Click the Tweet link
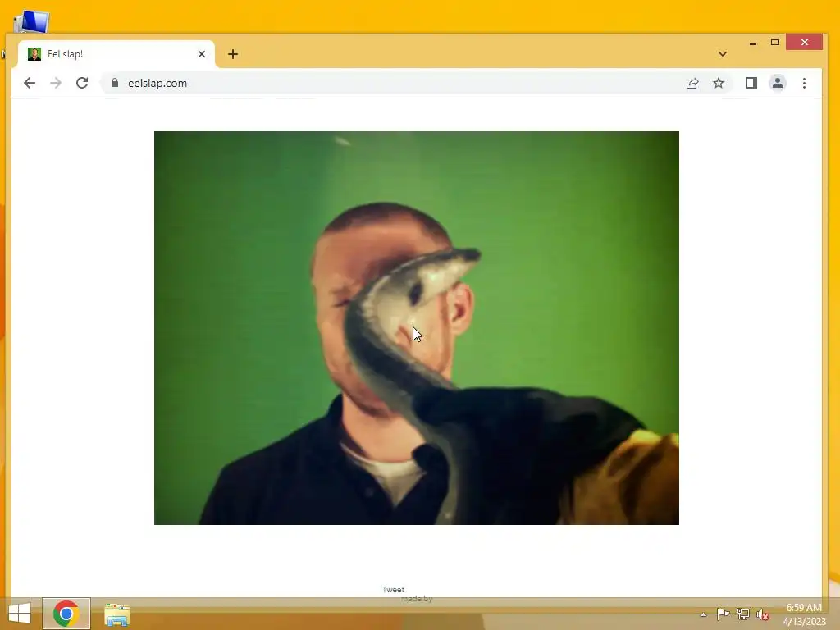 point(393,589)
